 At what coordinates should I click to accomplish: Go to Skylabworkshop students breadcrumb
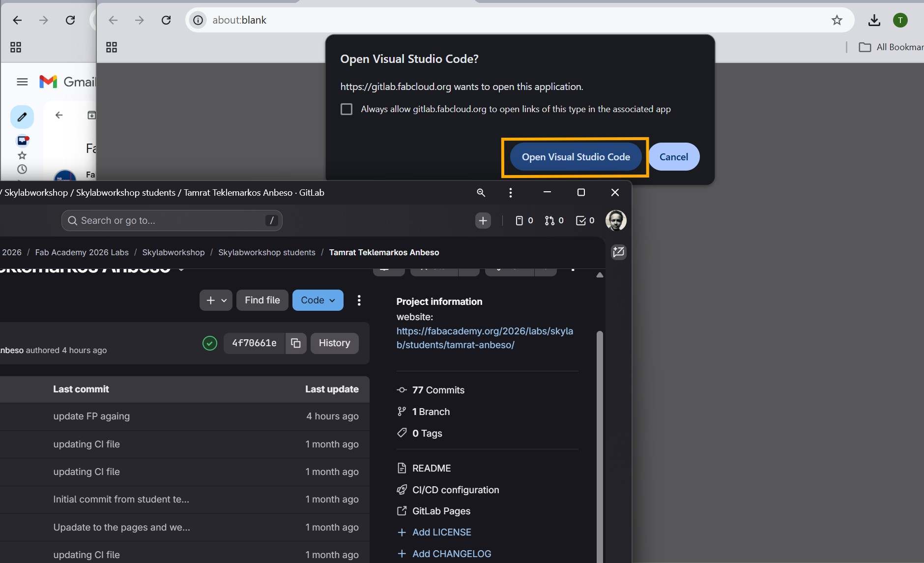click(267, 252)
